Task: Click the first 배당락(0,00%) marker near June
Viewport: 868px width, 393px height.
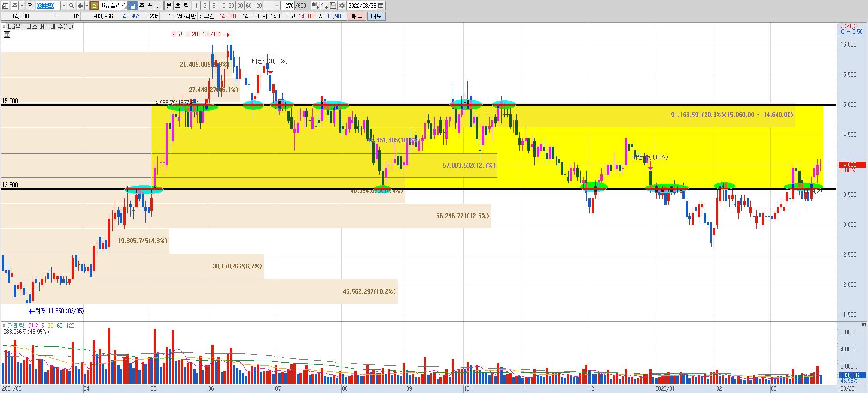Action: (269, 61)
